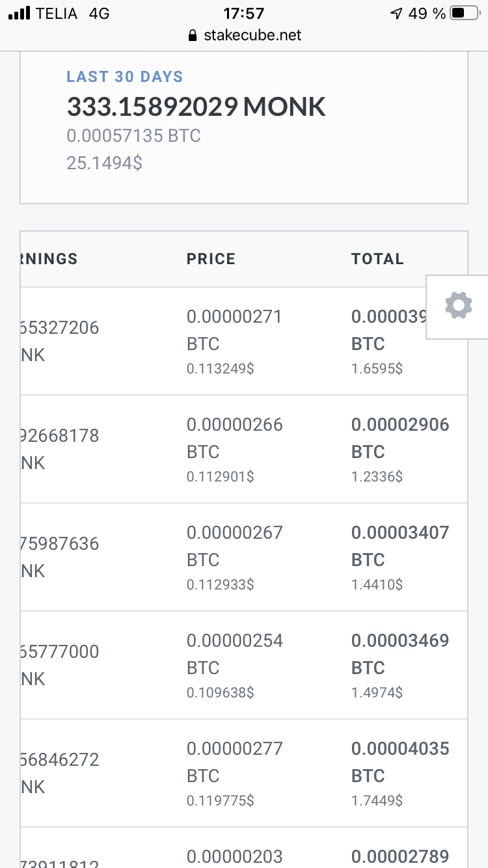Tap the cellular signal bars icon

(20, 13)
